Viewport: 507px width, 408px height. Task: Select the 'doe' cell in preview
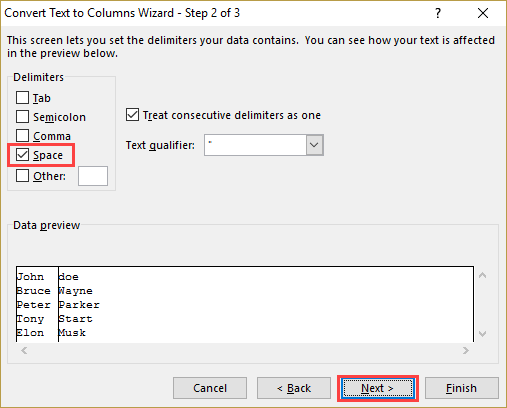69,277
